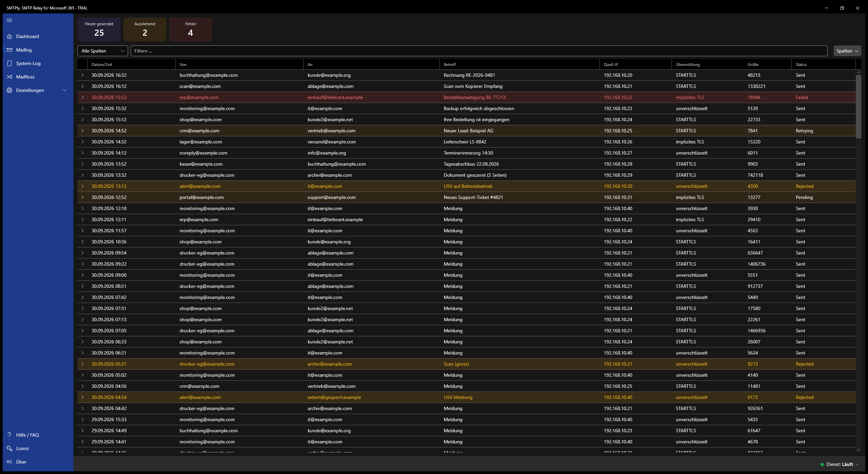
Task: Open the Alle Spalten filter dropdown
Action: [103, 51]
